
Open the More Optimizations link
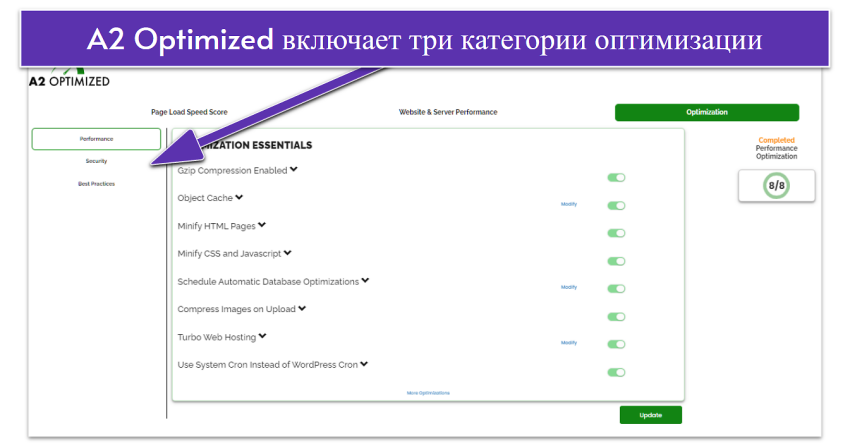(x=428, y=393)
